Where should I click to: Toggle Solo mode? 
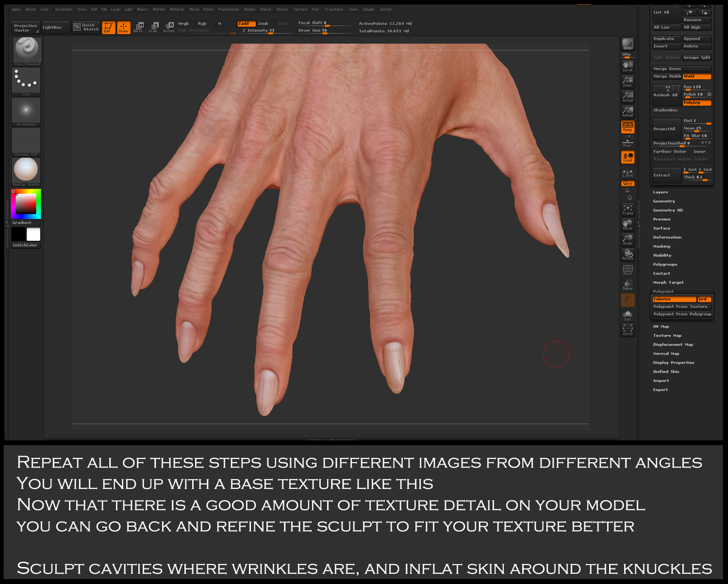pos(628,315)
